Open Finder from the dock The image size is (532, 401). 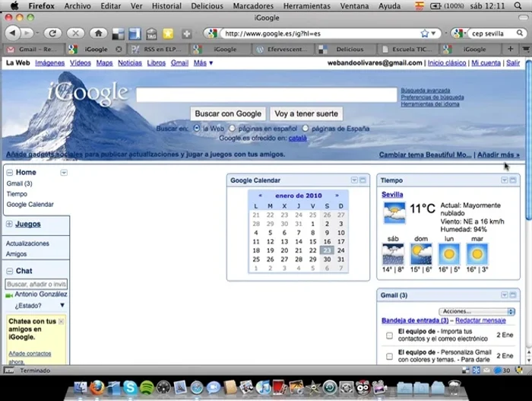click(x=80, y=388)
